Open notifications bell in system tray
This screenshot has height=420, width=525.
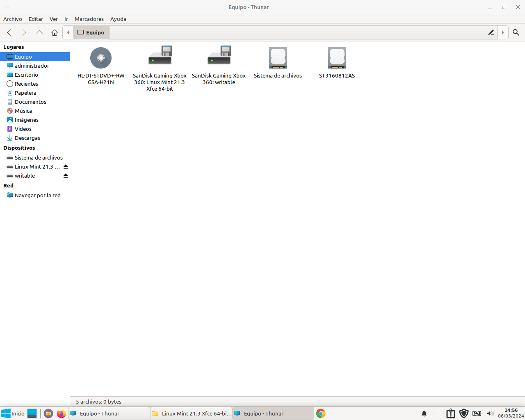tap(424, 413)
